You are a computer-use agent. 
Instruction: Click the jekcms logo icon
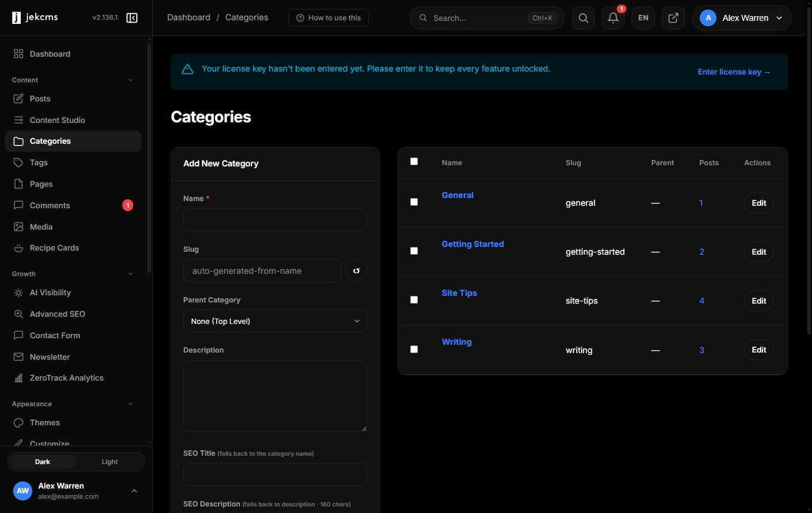pos(17,18)
